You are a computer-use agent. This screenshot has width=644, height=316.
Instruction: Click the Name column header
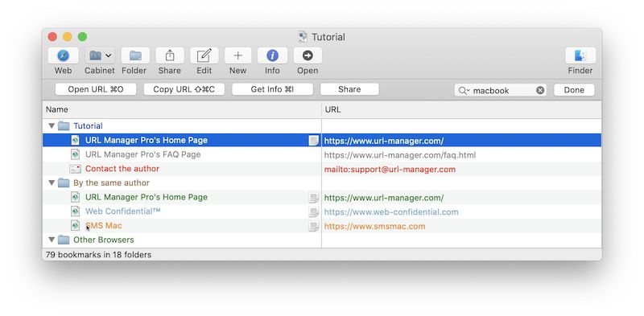182,109
